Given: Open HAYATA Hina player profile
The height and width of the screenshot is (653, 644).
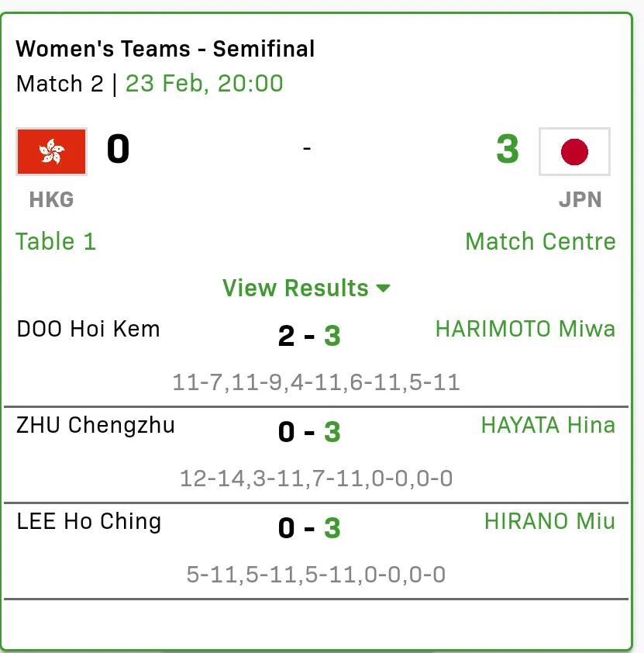Looking at the screenshot, I should (548, 425).
